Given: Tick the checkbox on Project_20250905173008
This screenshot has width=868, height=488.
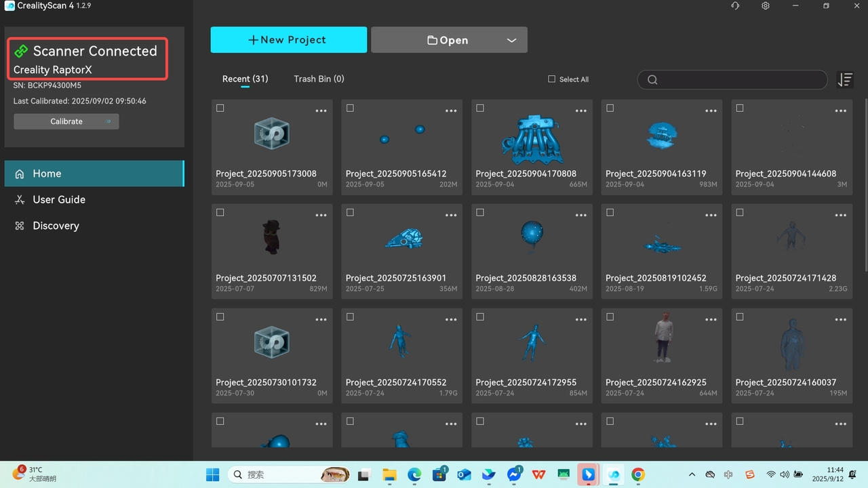Looking at the screenshot, I should tap(220, 108).
